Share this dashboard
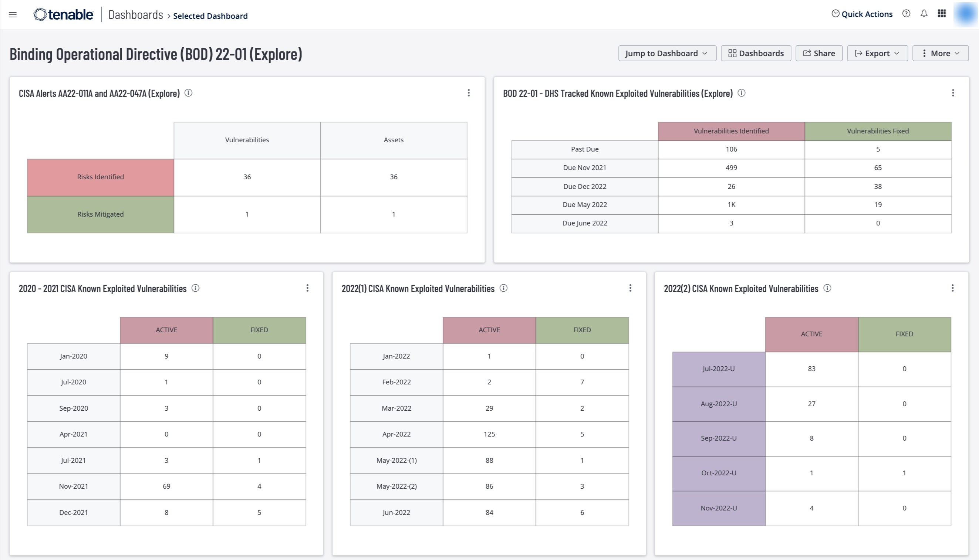 [819, 54]
